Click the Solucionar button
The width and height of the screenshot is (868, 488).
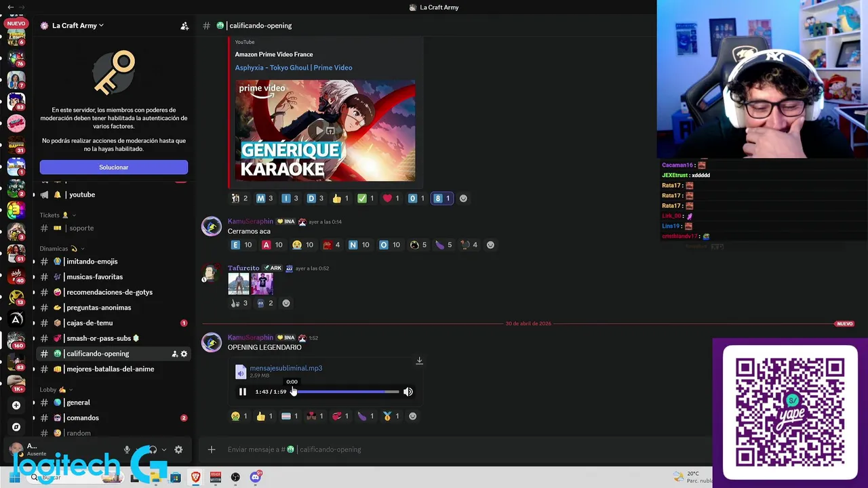tap(114, 167)
